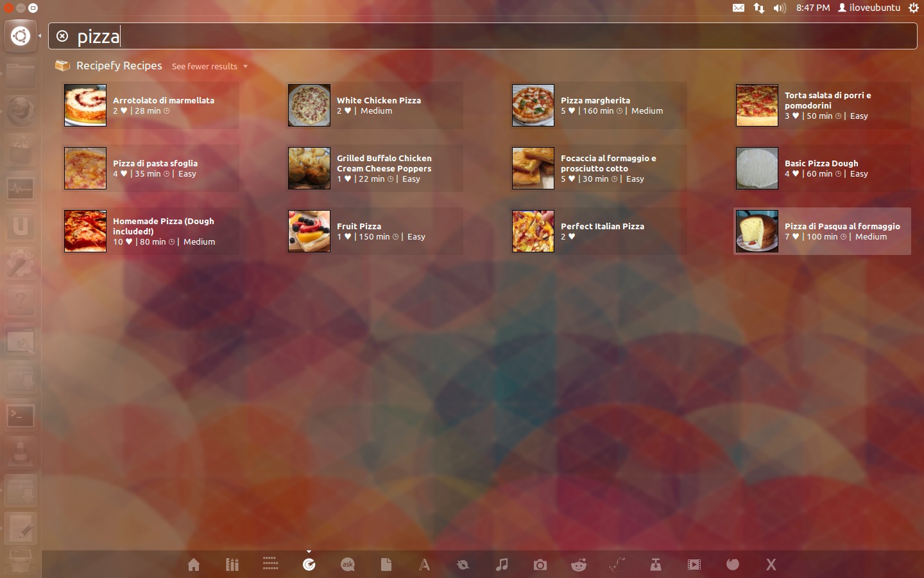Open the bird-shaped Twitter lens
The width and height of the screenshot is (924, 578).
click(463, 565)
